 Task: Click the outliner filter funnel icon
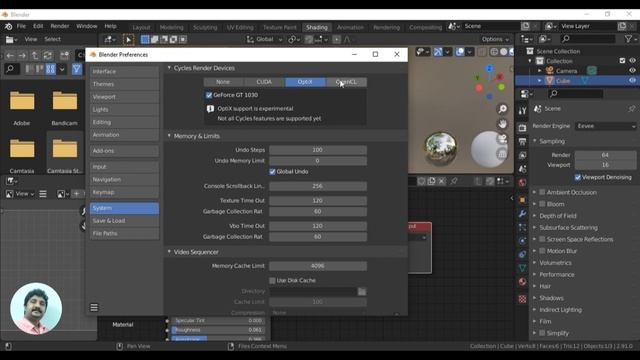(628, 39)
